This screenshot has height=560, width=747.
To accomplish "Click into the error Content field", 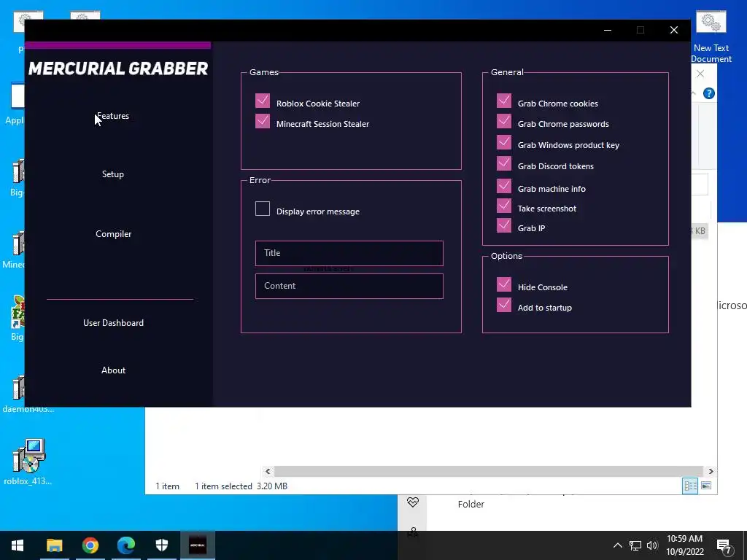I will coord(349,286).
